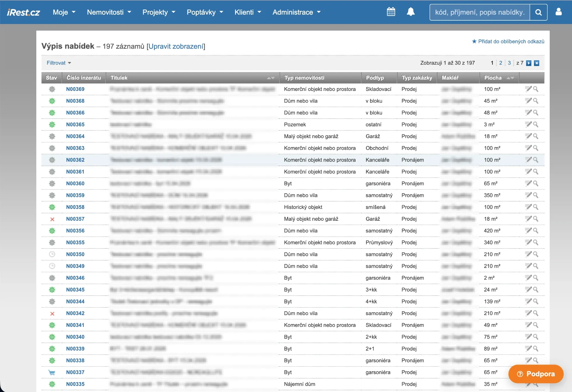The width and height of the screenshot is (572, 392).
Task: Open listing number N00345
Action: (75, 290)
